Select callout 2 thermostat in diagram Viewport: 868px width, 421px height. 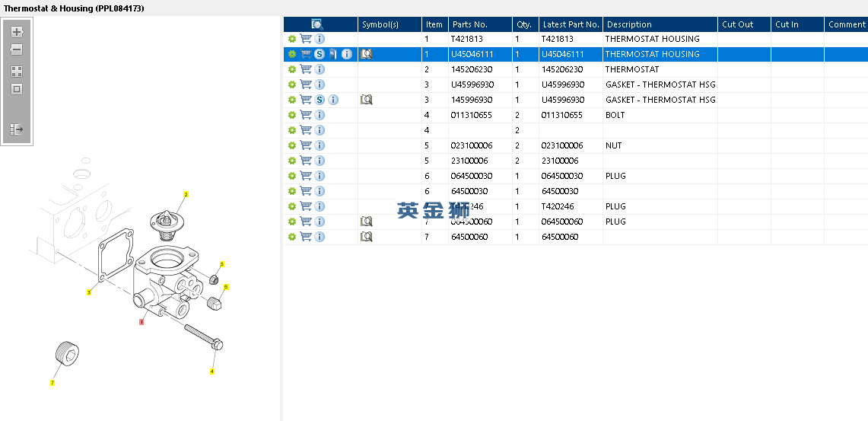pyautogui.click(x=186, y=194)
